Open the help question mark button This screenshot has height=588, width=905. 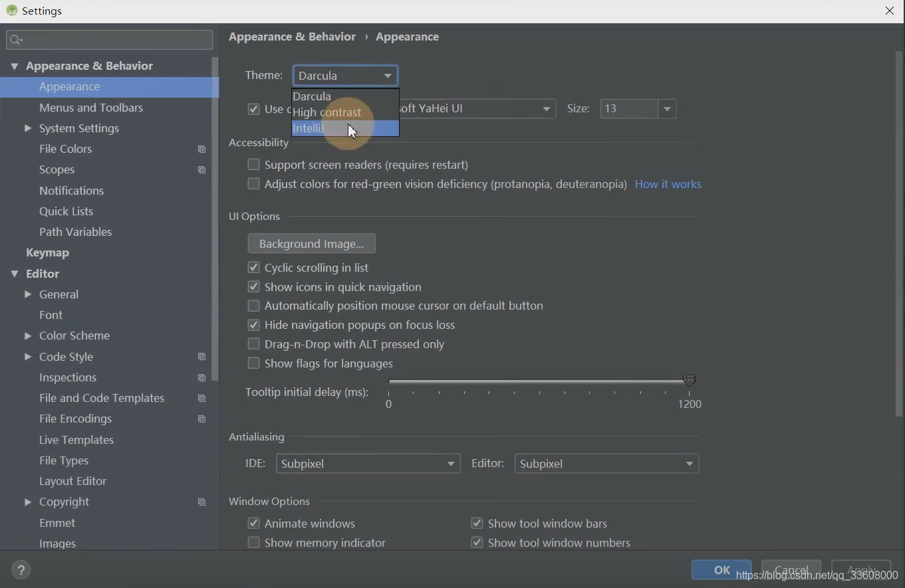pos(21,570)
